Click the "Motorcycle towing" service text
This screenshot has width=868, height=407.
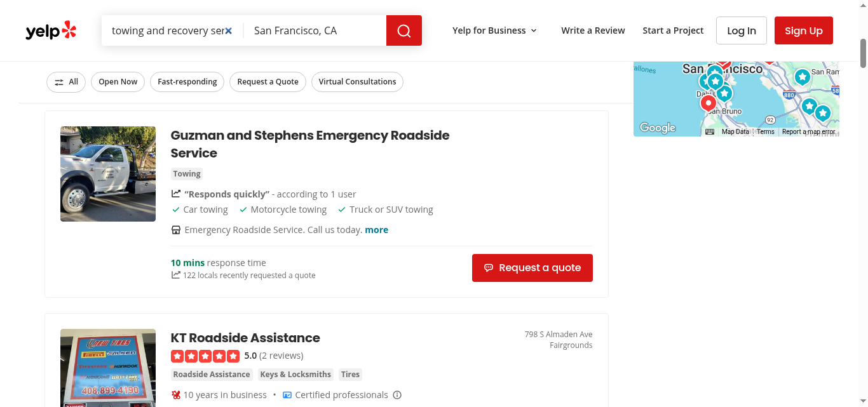tap(288, 210)
